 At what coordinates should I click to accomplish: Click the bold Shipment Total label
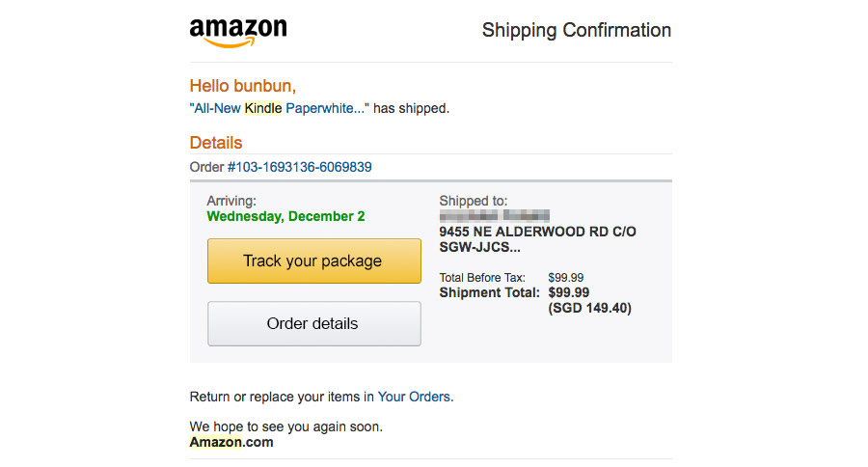489,292
